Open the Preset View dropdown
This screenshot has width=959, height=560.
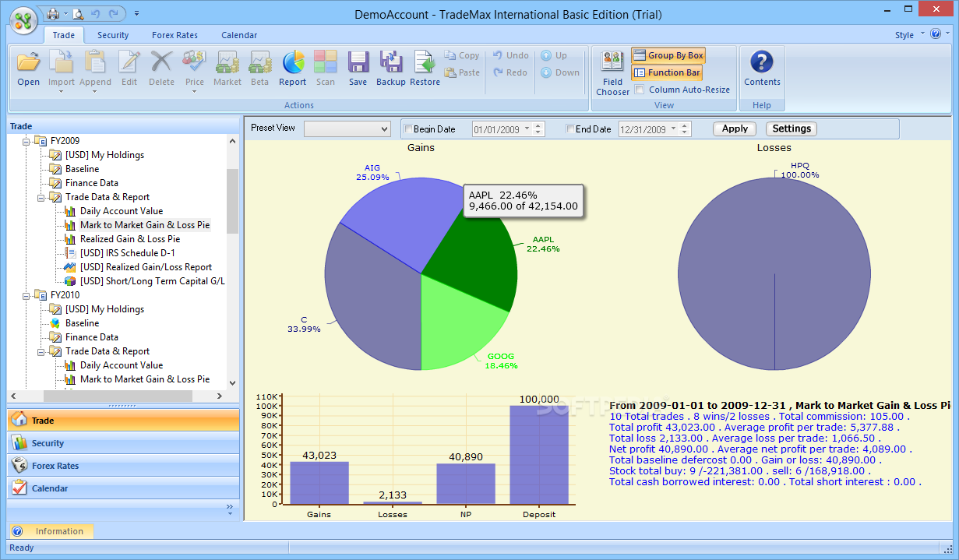pyautogui.click(x=384, y=129)
